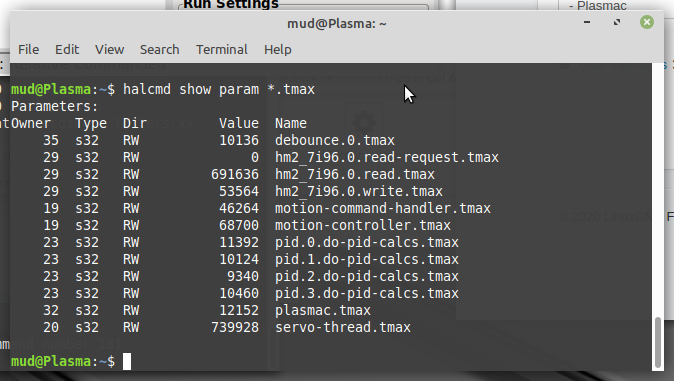Select 'debounce.0.tmax' parameter name
Image resolution: width=674 pixels, height=381 pixels.
335,141
